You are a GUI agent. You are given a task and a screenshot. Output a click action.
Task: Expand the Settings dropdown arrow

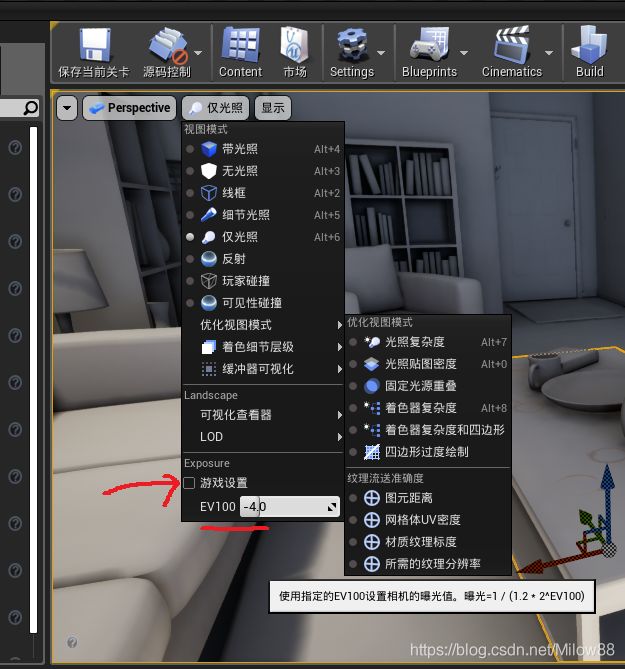click(x=381, y=53)
